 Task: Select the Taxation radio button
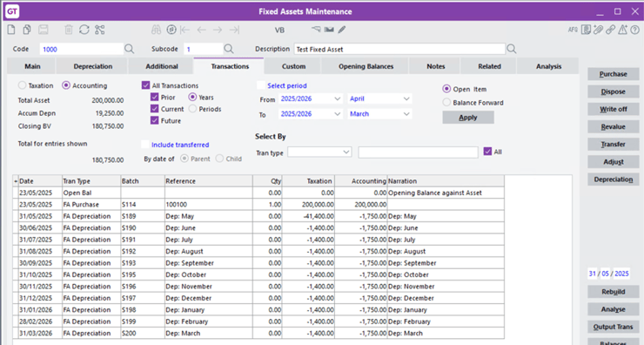(22, 85)
